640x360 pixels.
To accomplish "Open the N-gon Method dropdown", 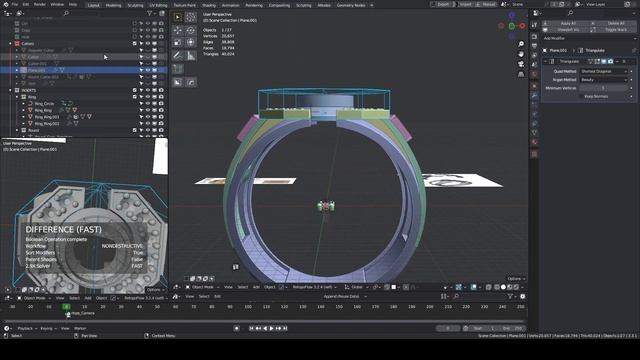I will 603,80.
